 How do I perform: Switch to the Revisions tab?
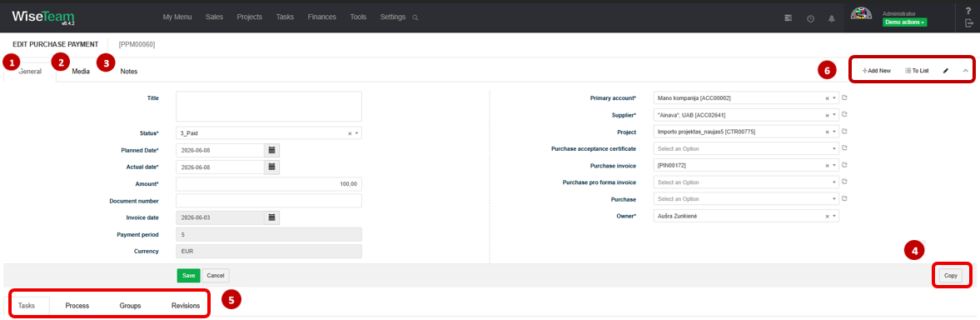pos(186,306)
